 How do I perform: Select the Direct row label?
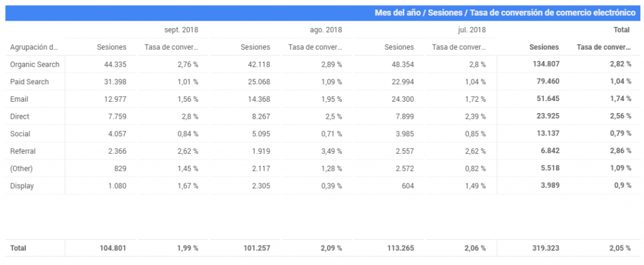pos(19,117)
